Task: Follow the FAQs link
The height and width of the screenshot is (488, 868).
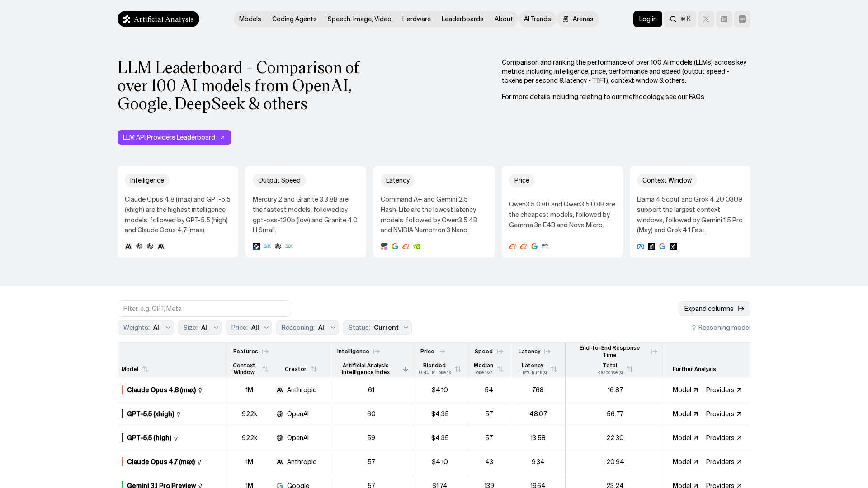Action: pos(697,97)
